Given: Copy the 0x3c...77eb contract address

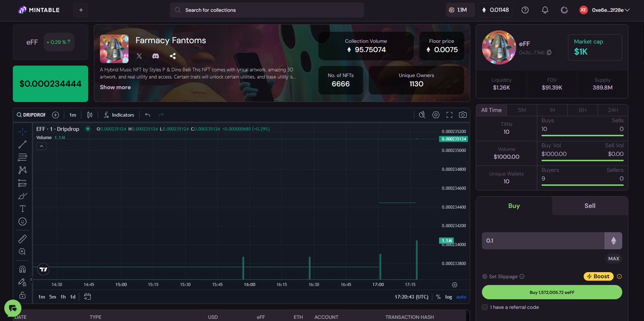Looking at the screenshot, I should tap(549, 53).
